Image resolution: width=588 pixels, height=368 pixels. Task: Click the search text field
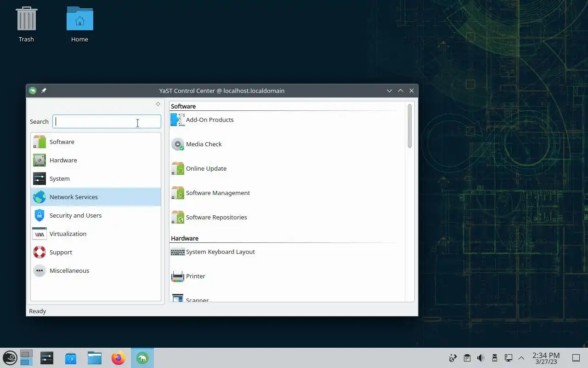[x=107, y=121]
